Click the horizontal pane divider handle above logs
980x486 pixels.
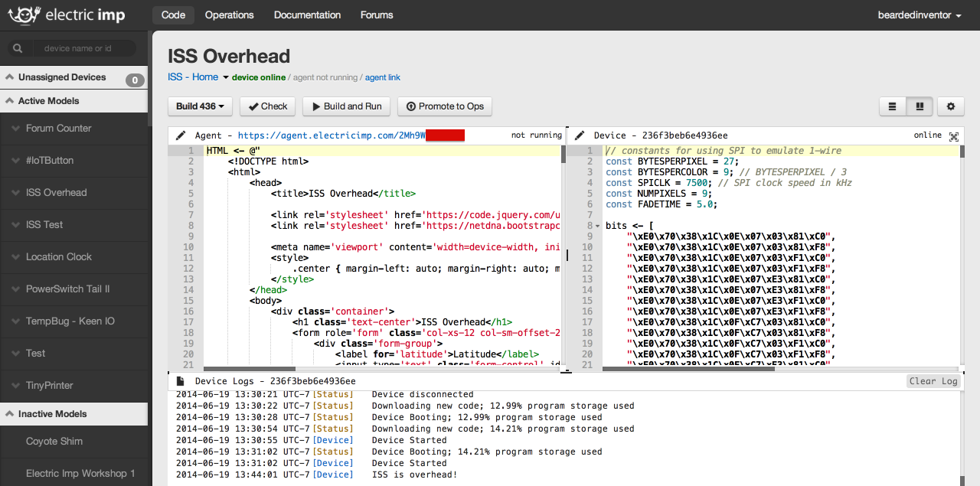pos(566,371)
